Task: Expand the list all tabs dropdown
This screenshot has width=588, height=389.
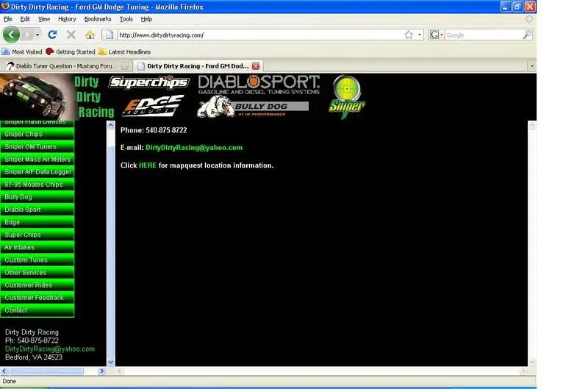Action: point(531,66)
